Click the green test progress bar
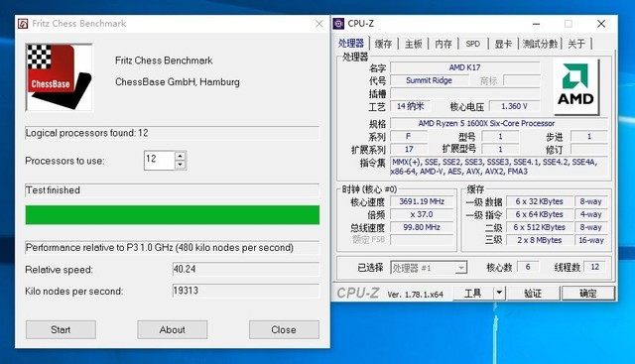Viewport: 635px width, 364px height. click(x=172, y=214)
